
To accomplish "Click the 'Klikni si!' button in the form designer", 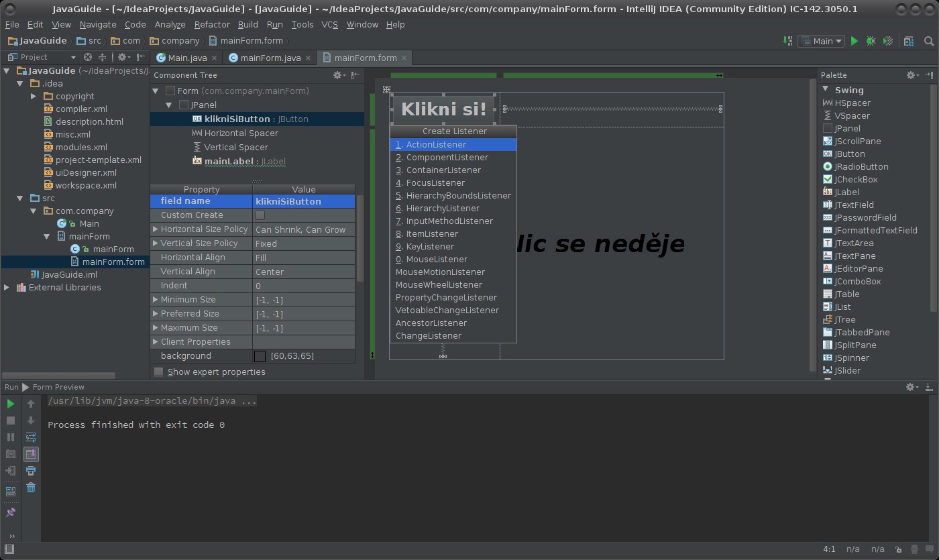I will pos(443,109).
